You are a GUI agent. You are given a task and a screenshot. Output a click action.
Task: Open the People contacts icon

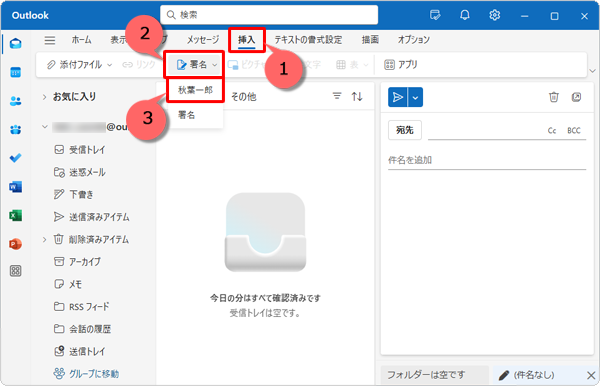[x=15, y=101]
